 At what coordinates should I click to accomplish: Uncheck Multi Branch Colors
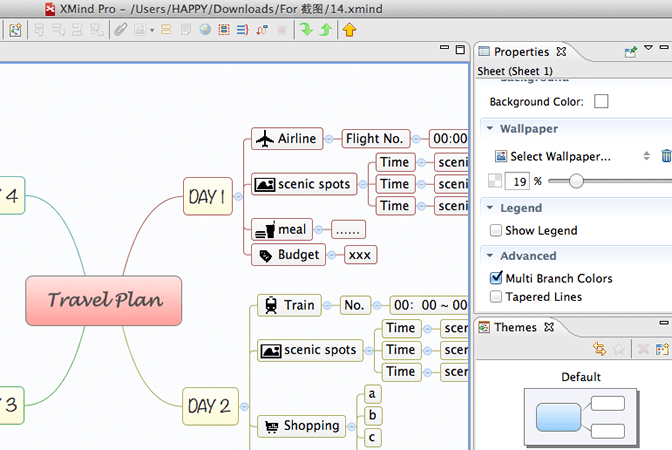click(496, 278)
